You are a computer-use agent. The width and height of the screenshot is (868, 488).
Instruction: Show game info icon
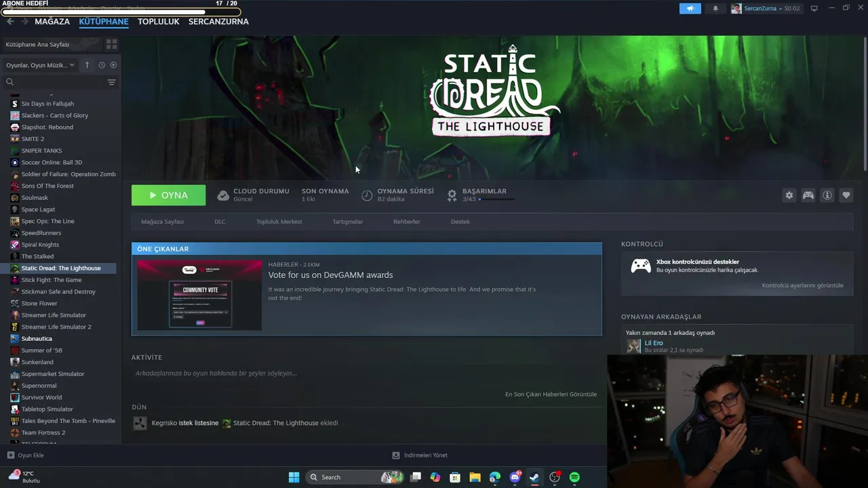(827, 195)
